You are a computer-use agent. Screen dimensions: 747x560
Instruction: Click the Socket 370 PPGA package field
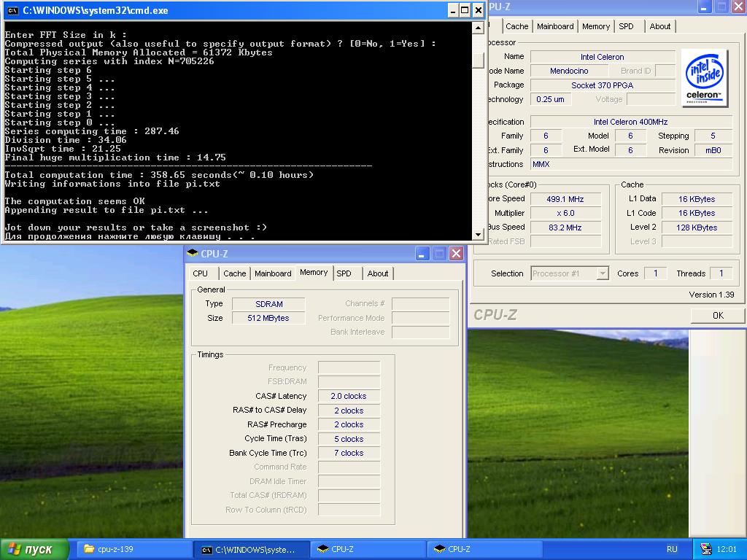[603, 85]
